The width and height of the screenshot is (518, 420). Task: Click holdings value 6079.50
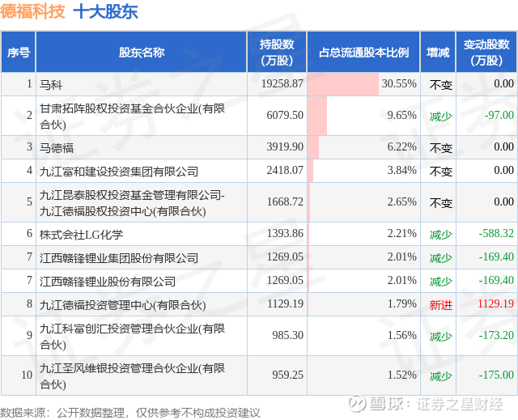[x=285, y=115]
